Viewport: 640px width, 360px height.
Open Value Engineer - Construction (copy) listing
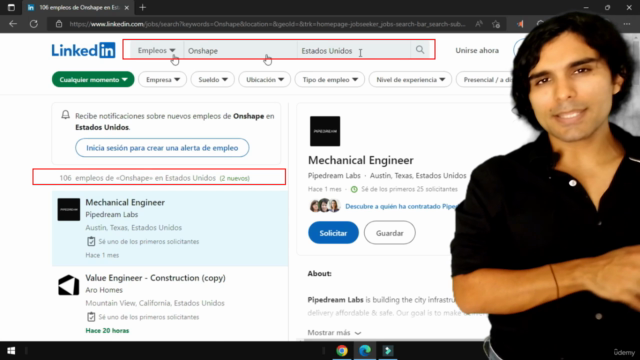(x=155, y=278)
